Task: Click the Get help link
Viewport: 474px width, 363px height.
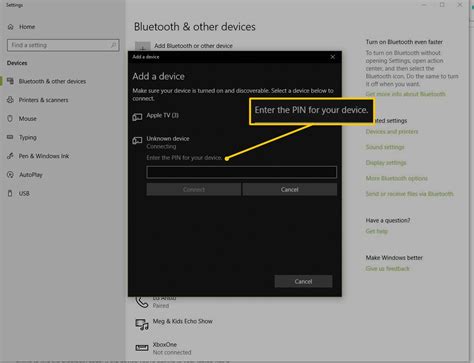Action: (377, 231)
